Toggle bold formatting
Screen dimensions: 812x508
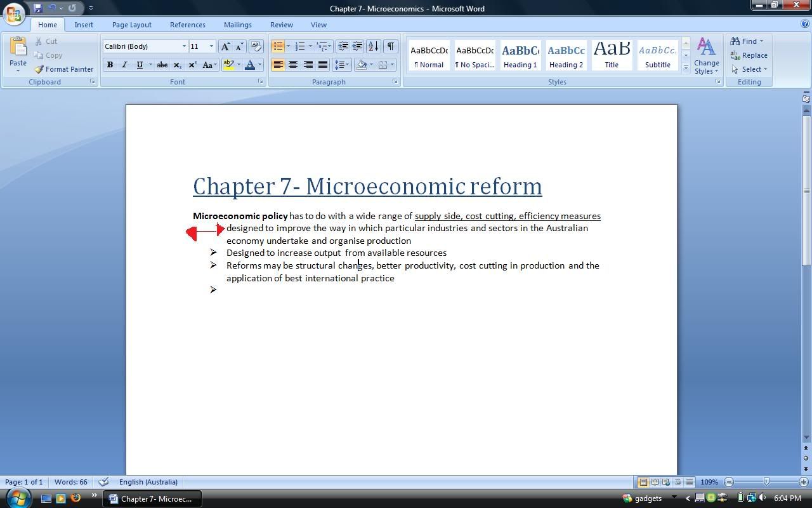[x=110, y=65]
